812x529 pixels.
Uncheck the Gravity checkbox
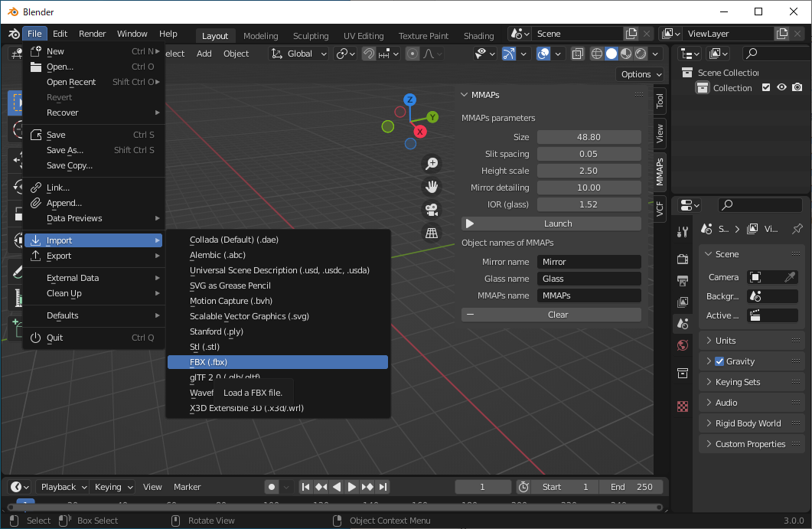click(719, 361)
